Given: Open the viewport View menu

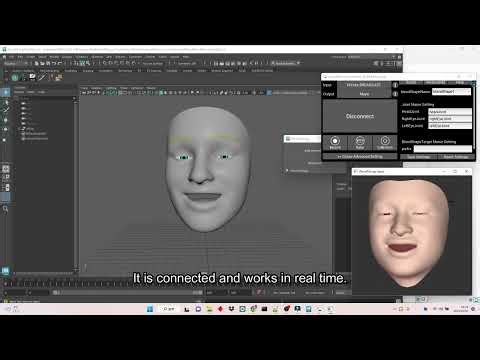Looking at the screenshot, I should pos(84,88).
